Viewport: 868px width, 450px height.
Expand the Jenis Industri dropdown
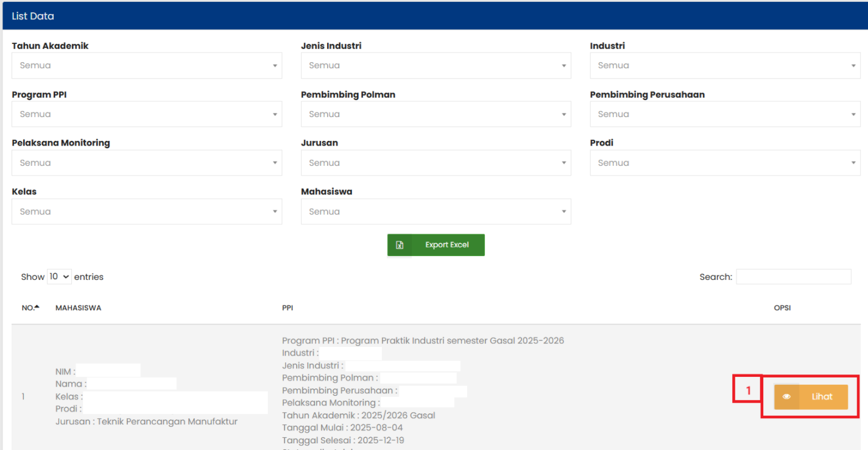(x=436, y=65)
